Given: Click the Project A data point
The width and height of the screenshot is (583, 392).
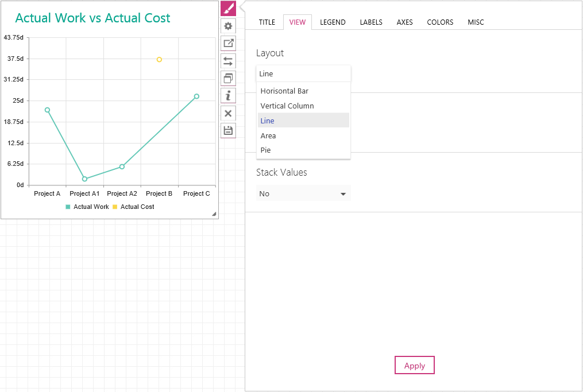Looking at the screenshot, I should [x=47, y=110].
